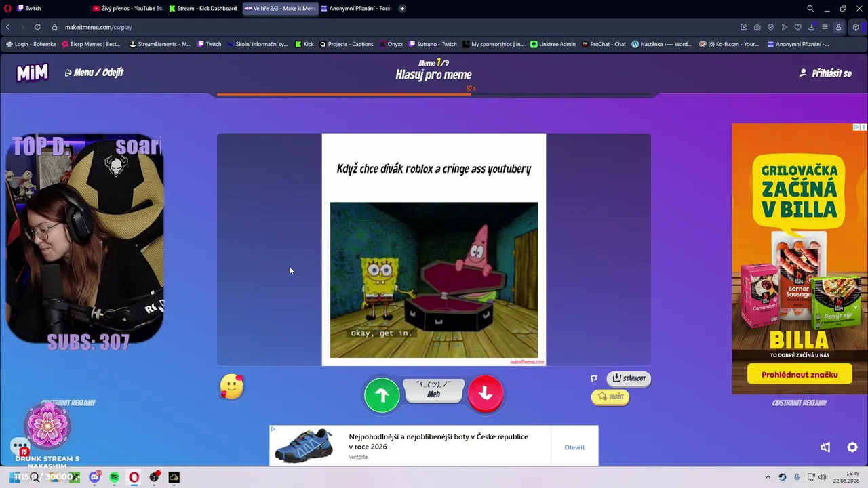868x488 pixels.
Task: Take a page snapshot with camera icon
Action: click(x=757, y=27)
